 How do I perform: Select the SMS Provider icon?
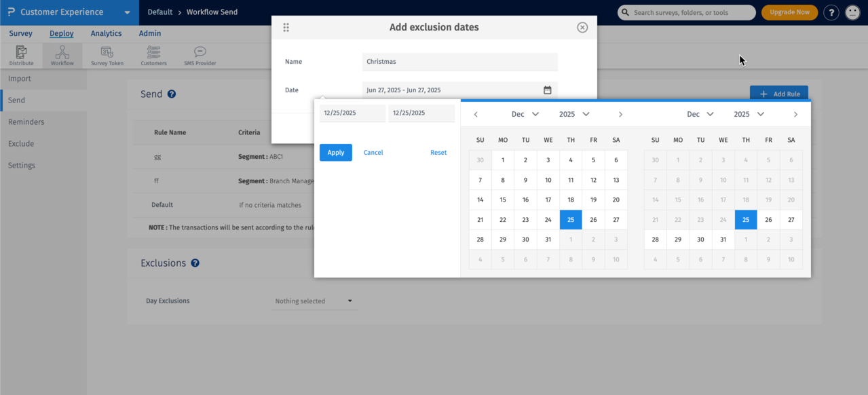click(199, 55)
